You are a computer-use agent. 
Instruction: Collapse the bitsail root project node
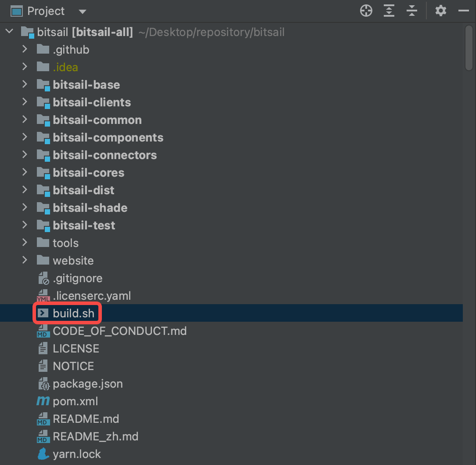point(9,32)
